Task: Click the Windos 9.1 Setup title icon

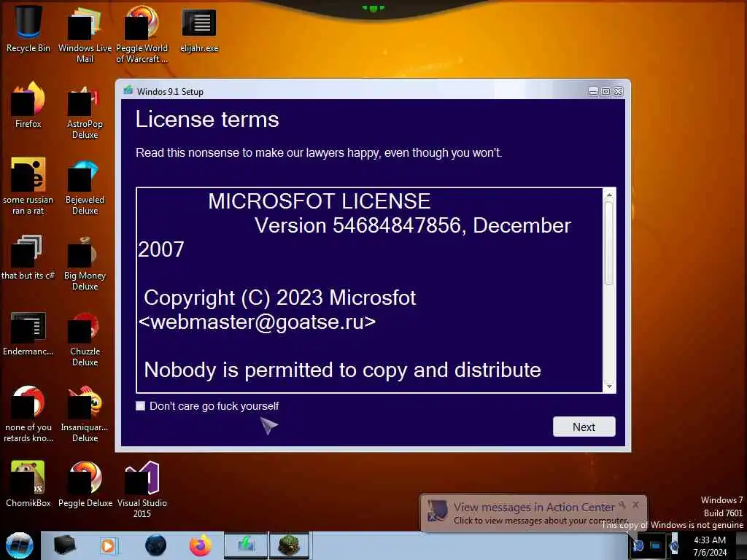Action: [x=128, y=90]
